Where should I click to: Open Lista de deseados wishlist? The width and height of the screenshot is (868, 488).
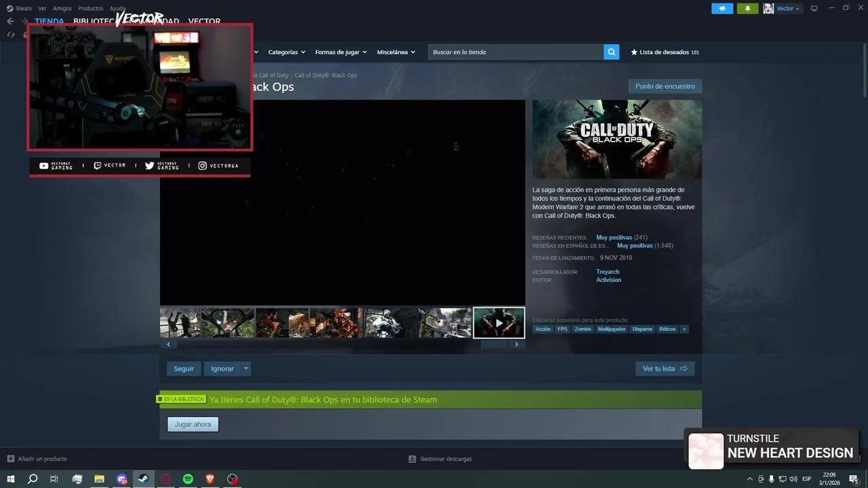click(665, 52)
